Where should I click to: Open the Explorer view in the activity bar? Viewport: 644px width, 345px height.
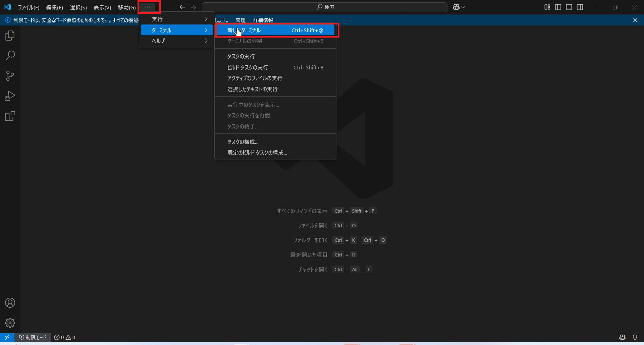pyautogui.click(x=10, y=35)
